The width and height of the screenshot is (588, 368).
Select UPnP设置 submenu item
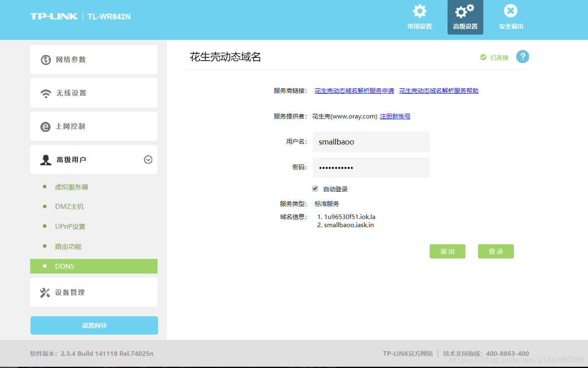70,226
